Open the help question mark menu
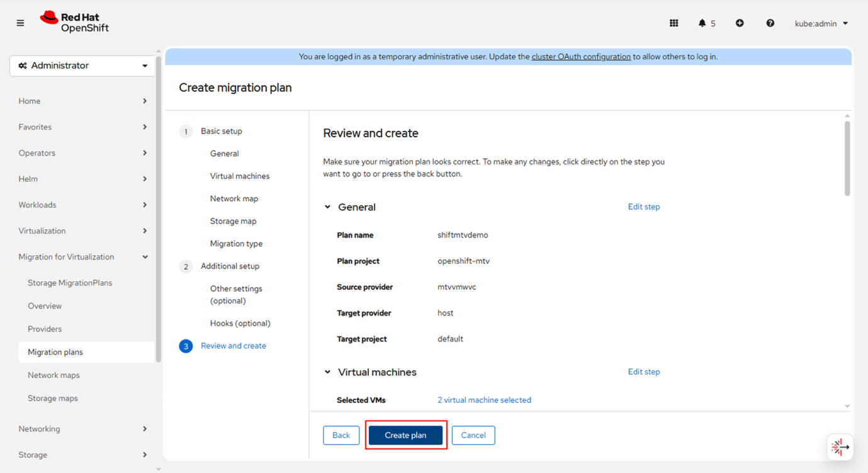 770,23
